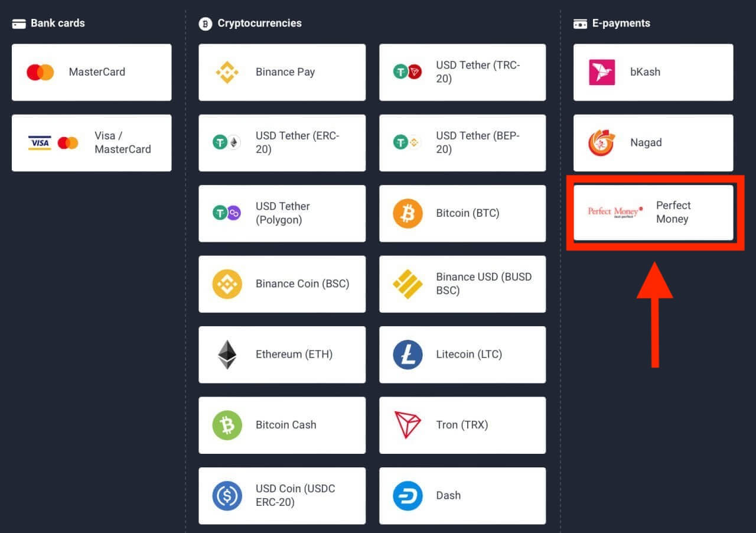The width and height of the screenshot is (756, 533).
Task: Click the Bitcoin Cash green icon
Action: (x=227, y=425)
